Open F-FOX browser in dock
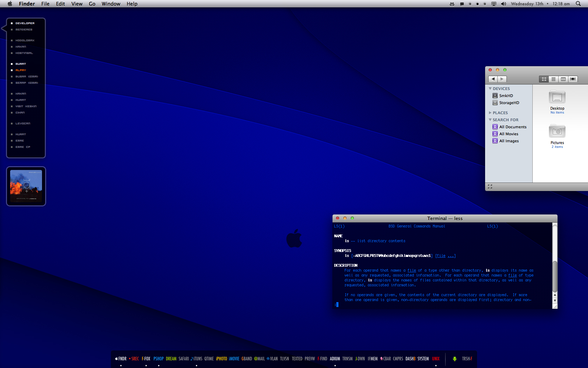The height and width of the screenshot is (368, 588). pos(146,359)
